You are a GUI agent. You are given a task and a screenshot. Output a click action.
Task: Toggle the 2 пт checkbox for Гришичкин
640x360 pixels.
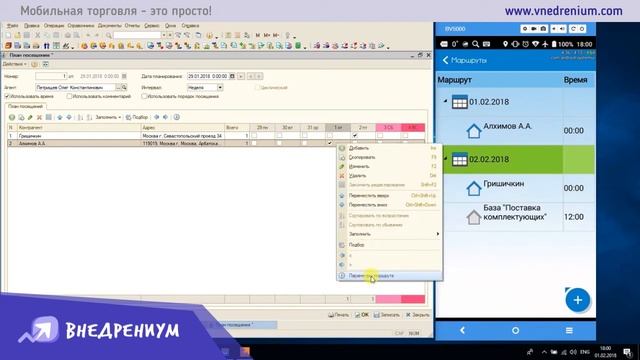coord(355,135)
